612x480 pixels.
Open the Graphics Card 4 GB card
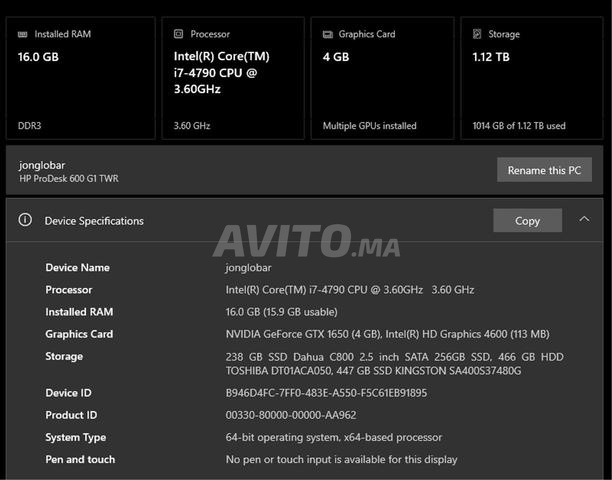pos(382,78)
